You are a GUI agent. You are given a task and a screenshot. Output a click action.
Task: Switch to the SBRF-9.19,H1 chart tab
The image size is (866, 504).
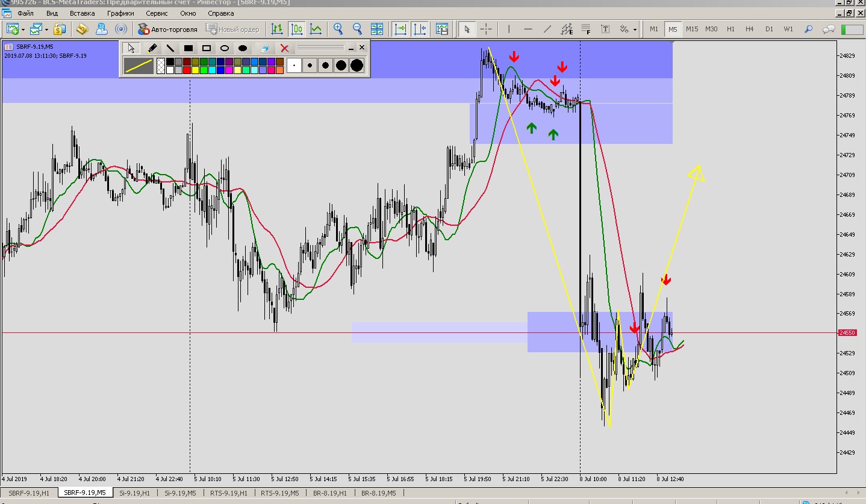[29, 493]
